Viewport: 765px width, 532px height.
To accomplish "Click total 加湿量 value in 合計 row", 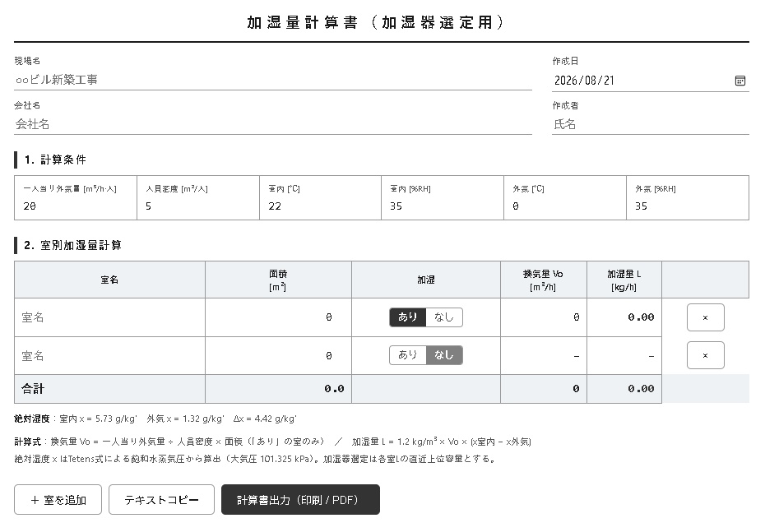I will tap(641, 389).
